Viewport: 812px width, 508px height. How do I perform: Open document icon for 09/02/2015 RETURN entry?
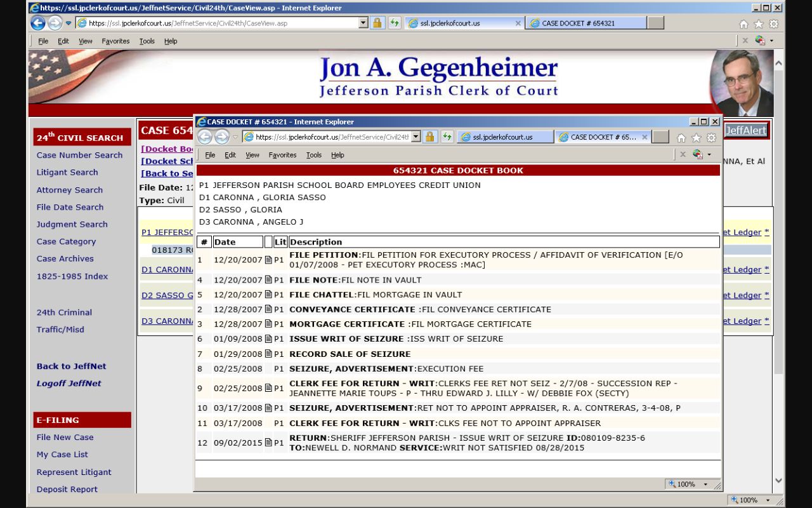(268, 443)
